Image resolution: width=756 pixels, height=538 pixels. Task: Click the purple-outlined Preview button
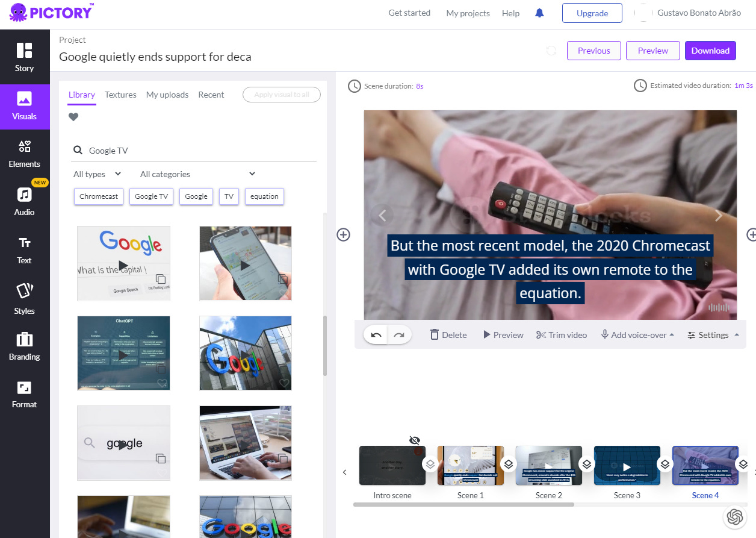653,51
